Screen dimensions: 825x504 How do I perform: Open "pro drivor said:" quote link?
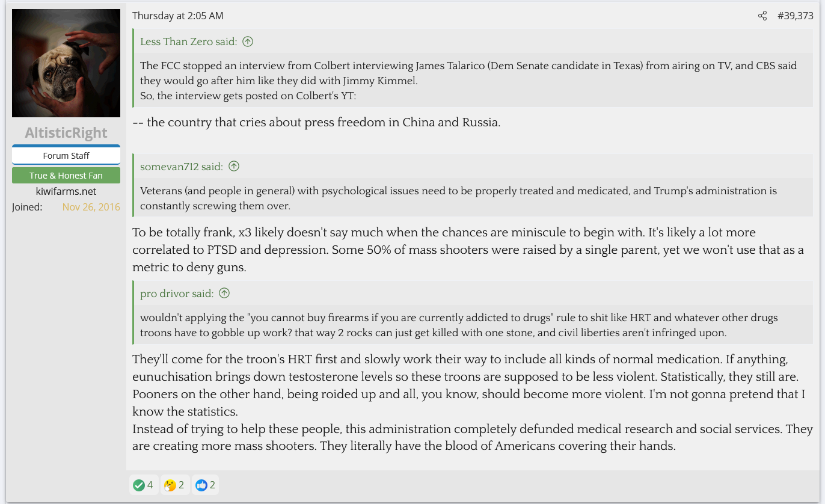click(x=177, y=293)
